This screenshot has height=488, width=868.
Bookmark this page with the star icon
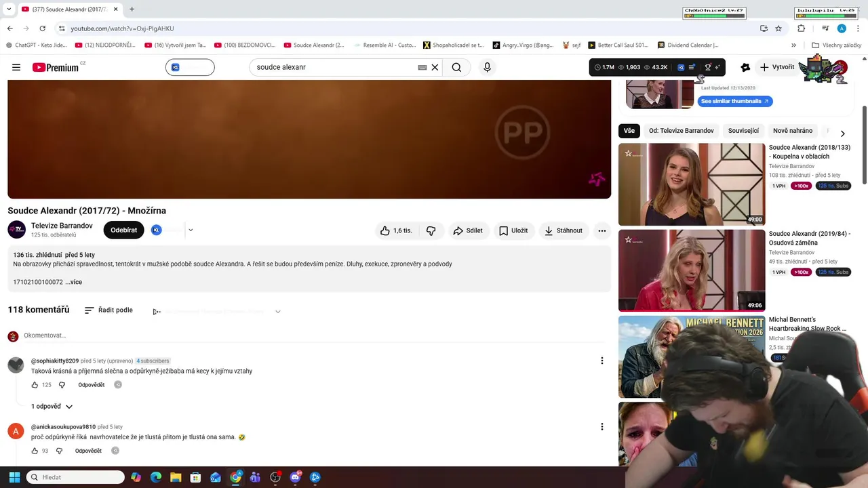pyautogui.click(x=778, y=28)
